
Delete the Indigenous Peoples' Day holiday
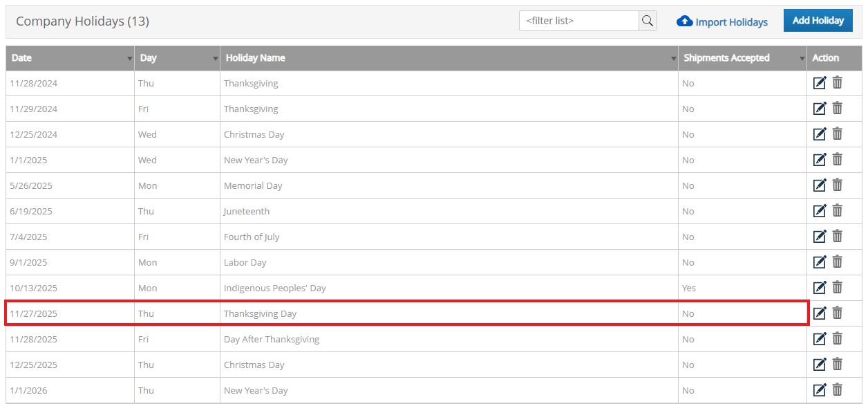(837, 288)
